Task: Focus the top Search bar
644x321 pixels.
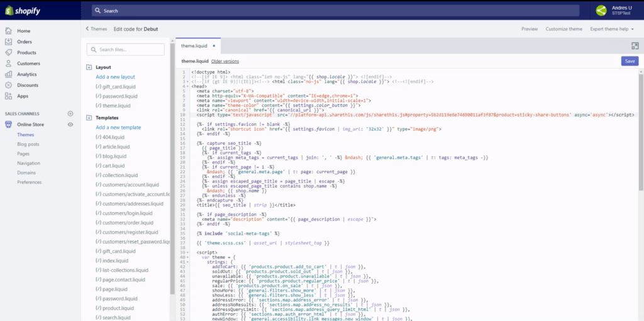Action: coord(335,11)
